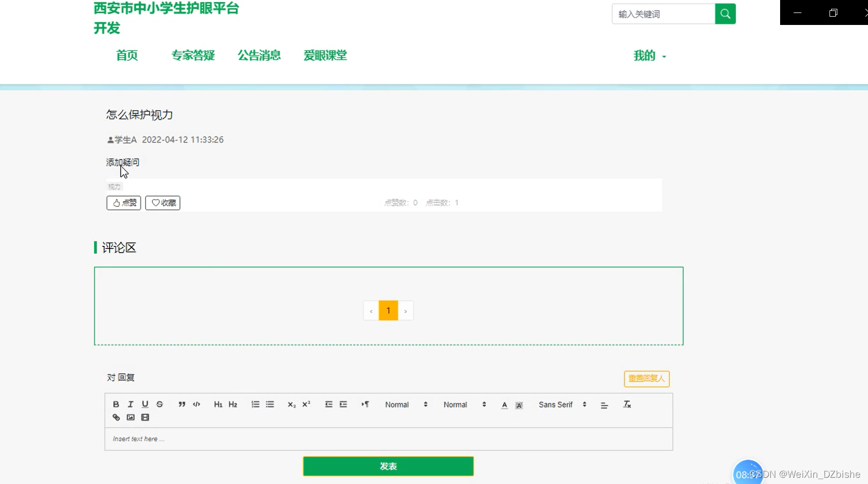Expand the 我的 user menu
The width and height of the screenshot is (868, 484).
coord(650,56)
